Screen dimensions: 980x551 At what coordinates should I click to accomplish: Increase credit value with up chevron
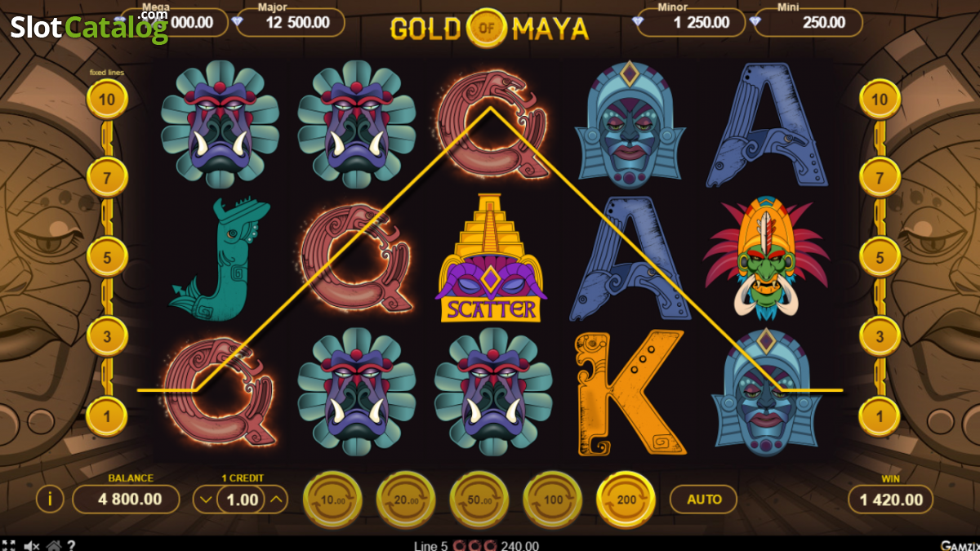click(277, 500)
